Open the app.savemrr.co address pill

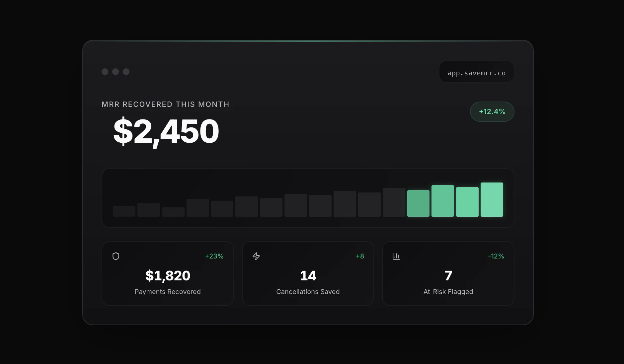click(476, 72)
